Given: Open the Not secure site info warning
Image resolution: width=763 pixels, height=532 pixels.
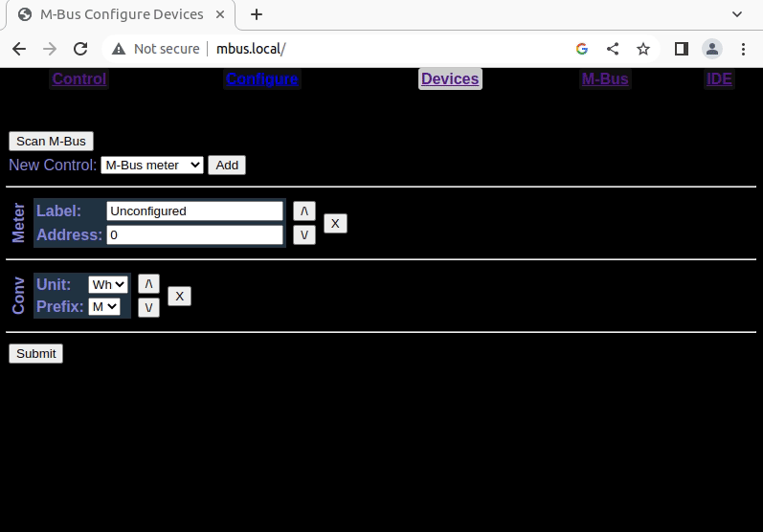Looking at the screenshot, I should click(156, 49).
